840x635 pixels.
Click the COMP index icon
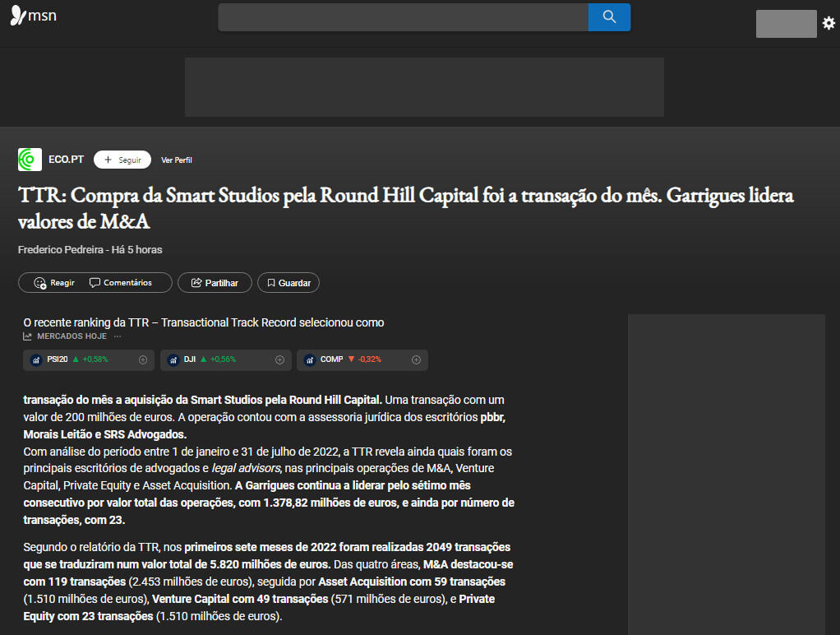point(310,360)
